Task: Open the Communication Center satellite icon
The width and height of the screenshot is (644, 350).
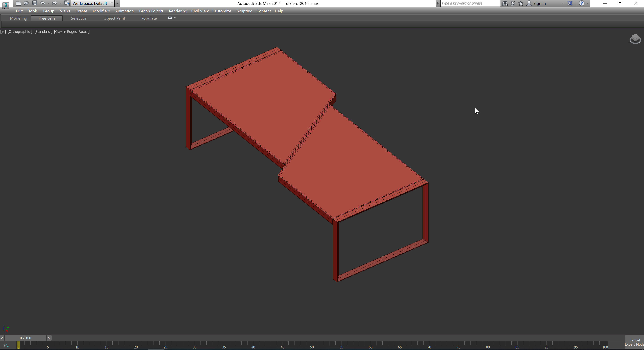Action: coord(513,3)
